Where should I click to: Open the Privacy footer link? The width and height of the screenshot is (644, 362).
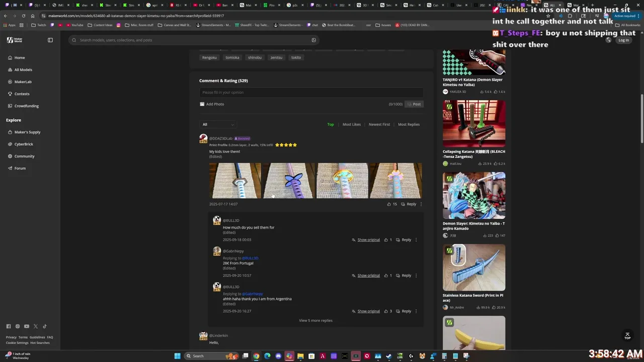11,337
